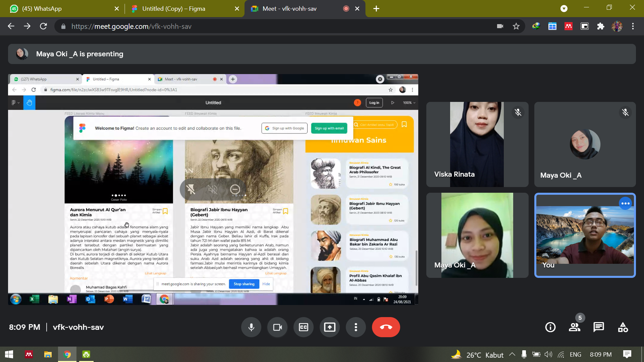Click the Present now screen share icon

pyautogui.click(x=330, y=327)
